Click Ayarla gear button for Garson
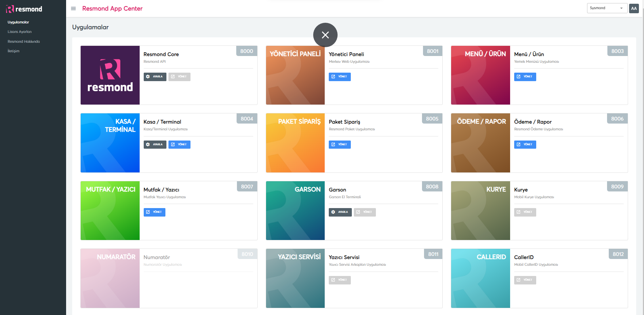 [x=340, y=212]
